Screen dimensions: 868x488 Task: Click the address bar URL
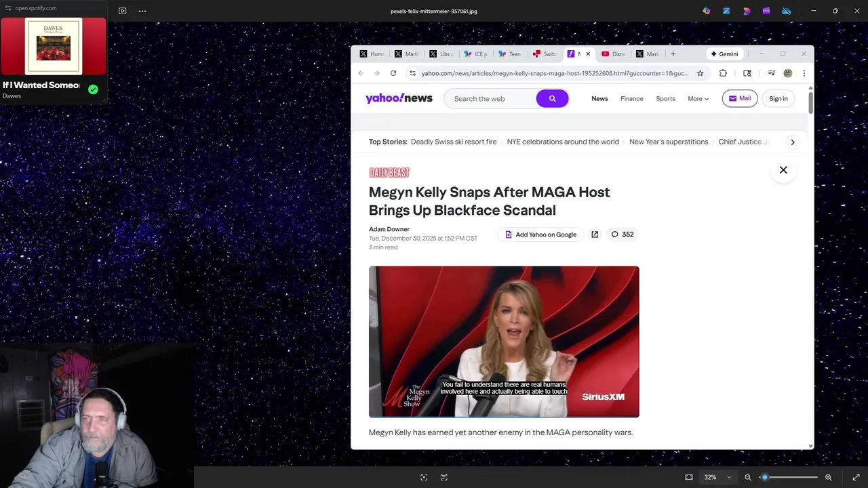click(555, 73)
